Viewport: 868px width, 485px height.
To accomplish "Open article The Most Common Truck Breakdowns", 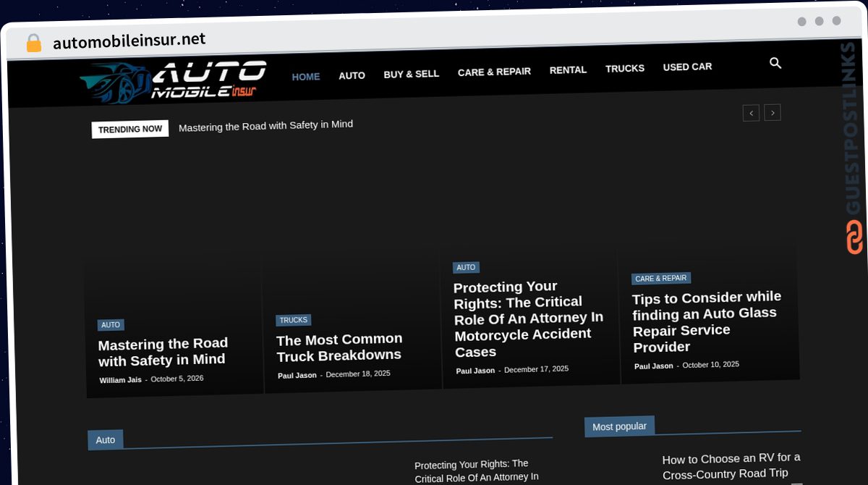I will pos(339,347).
